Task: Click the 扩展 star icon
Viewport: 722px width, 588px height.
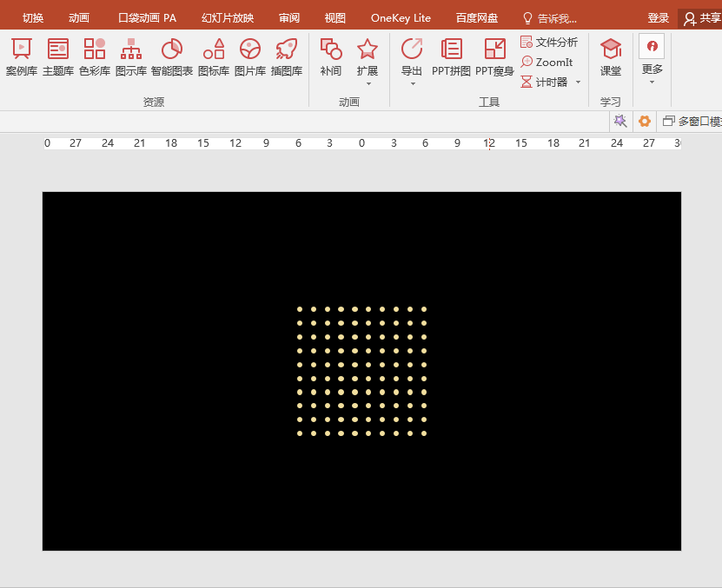Action: [x=367, y=49]
